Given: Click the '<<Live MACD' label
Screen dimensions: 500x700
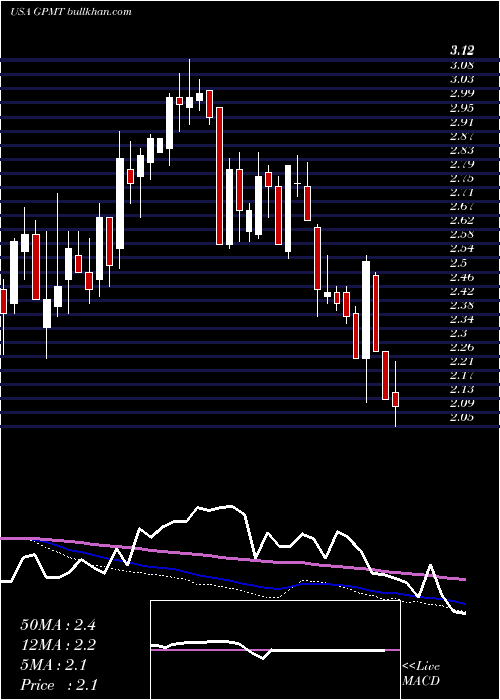Looking at the screenshot, I should (x=421, y=674).
